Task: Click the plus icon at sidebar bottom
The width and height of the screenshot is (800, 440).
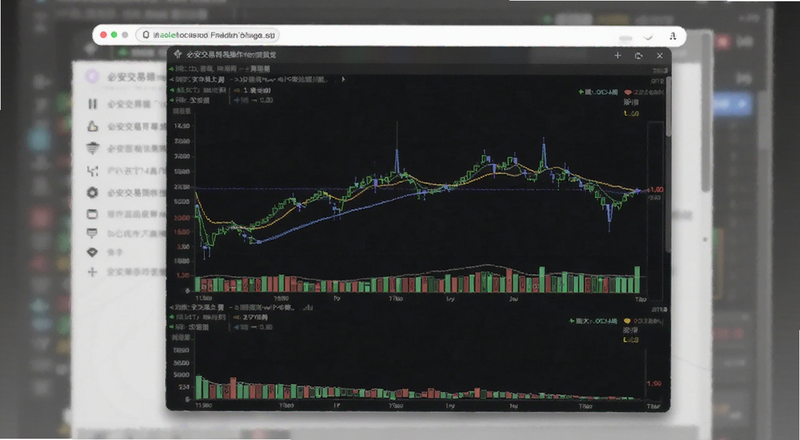Action: tap(92, 272)
